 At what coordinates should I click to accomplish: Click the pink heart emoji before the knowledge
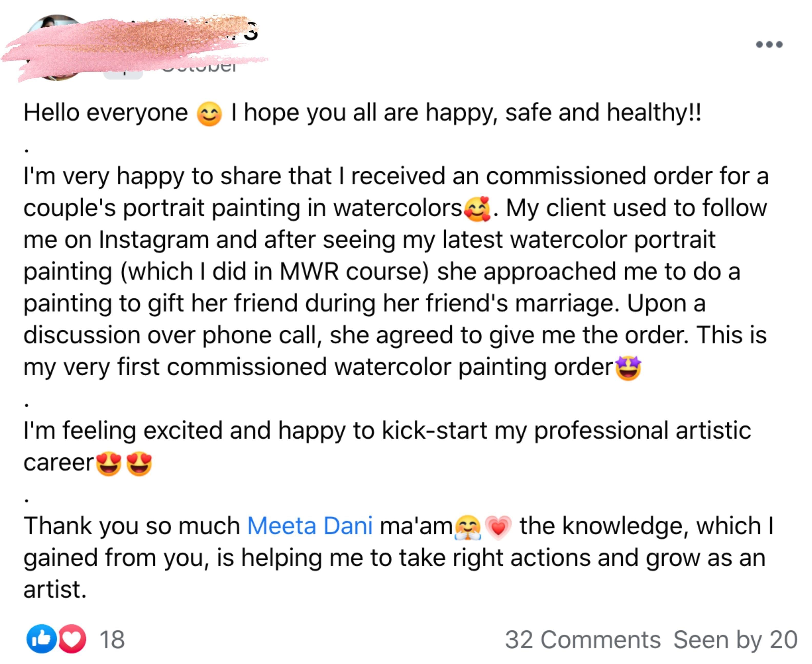coord(498,527)
